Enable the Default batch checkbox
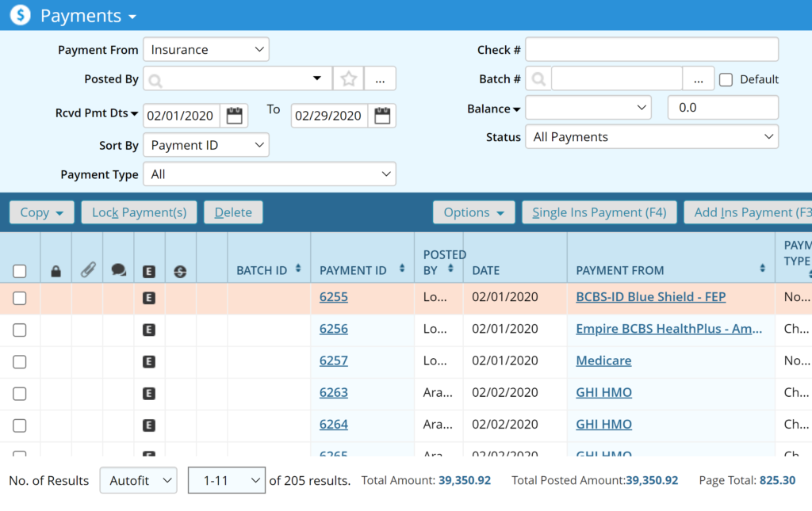 [726, 79]
